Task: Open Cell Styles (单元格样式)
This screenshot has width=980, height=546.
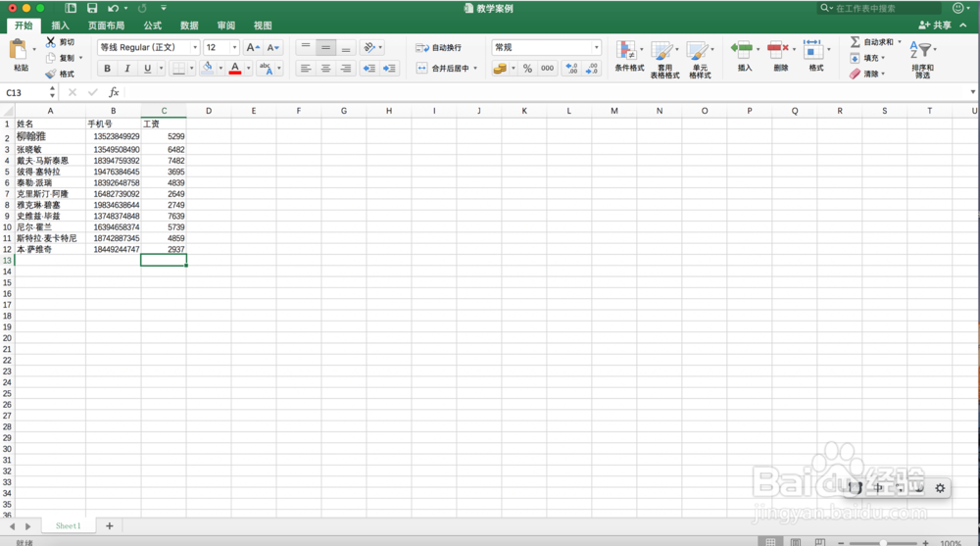Action: (x=700, y=60)
